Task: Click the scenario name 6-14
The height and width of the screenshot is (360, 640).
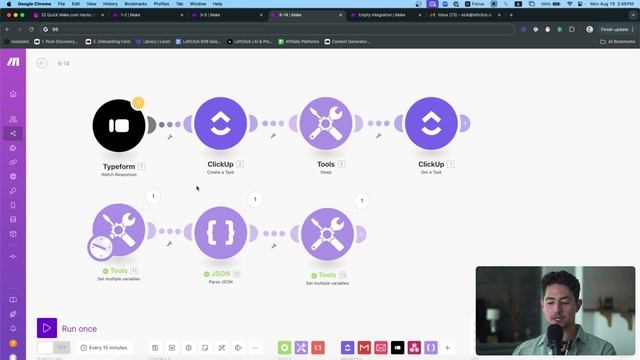Action: [x=64, y=63]
